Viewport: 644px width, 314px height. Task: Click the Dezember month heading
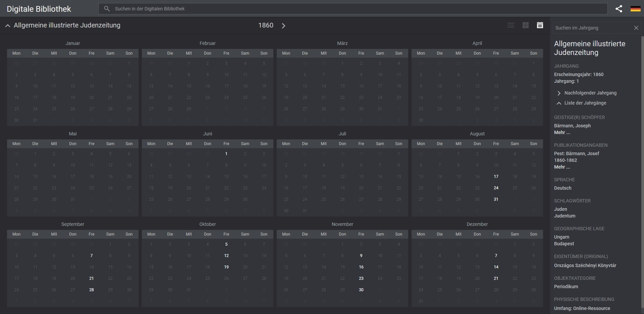[x=477, y=224]
